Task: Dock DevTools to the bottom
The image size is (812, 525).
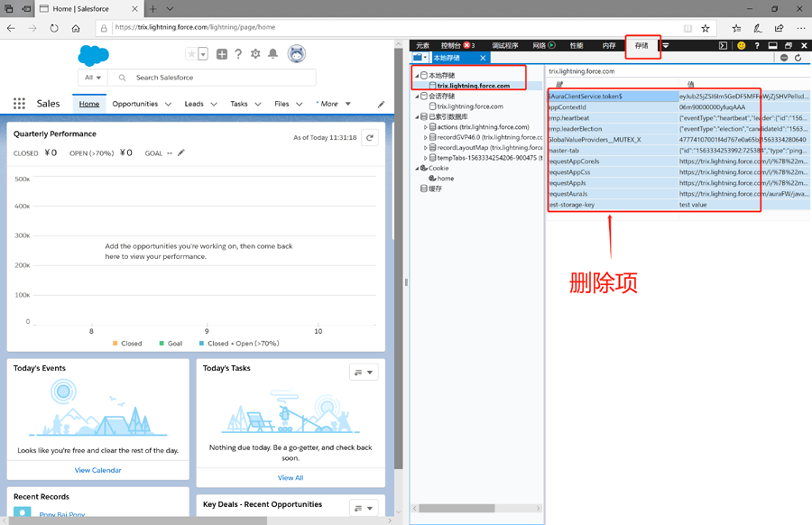Action: (x=772, y=46)
